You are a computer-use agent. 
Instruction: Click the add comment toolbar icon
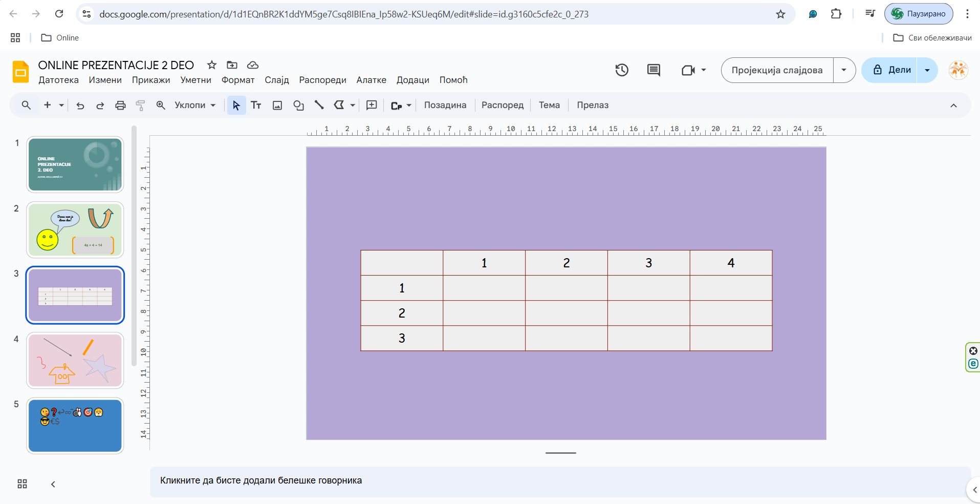372,106
